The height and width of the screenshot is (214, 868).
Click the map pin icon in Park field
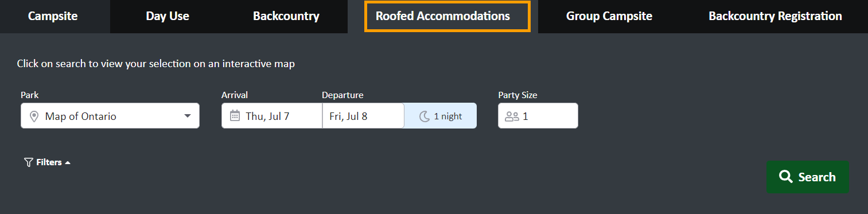pyautogui.click(x=34, y=116)
